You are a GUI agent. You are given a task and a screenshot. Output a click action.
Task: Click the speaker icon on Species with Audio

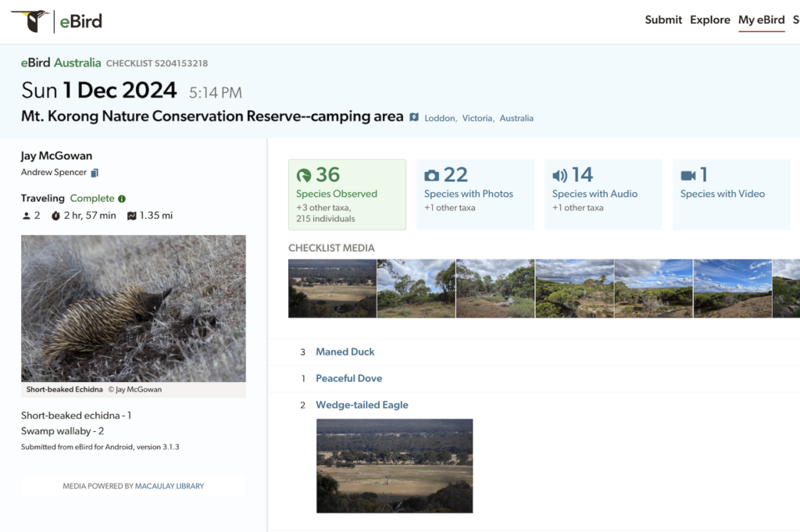(559, 175)
